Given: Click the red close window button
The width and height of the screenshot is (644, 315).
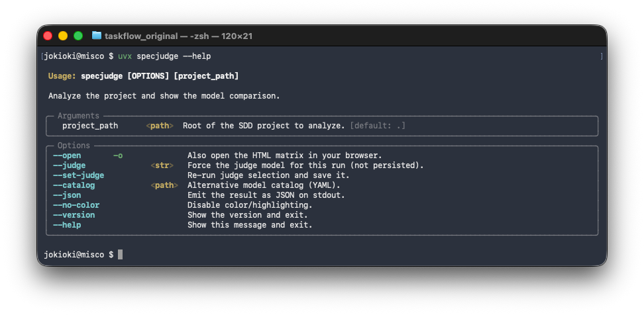Looking at the screenshot, I should [x=48, y=36].
